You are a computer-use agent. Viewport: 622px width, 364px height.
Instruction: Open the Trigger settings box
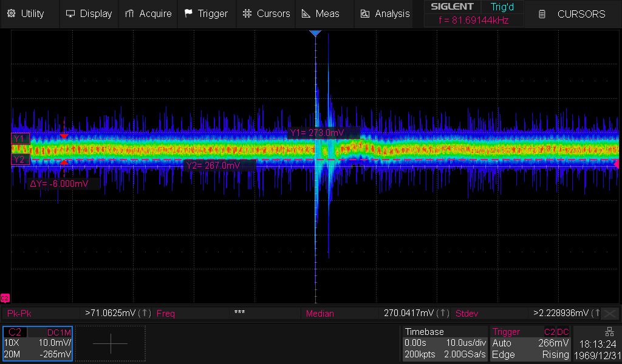[531, 343]
